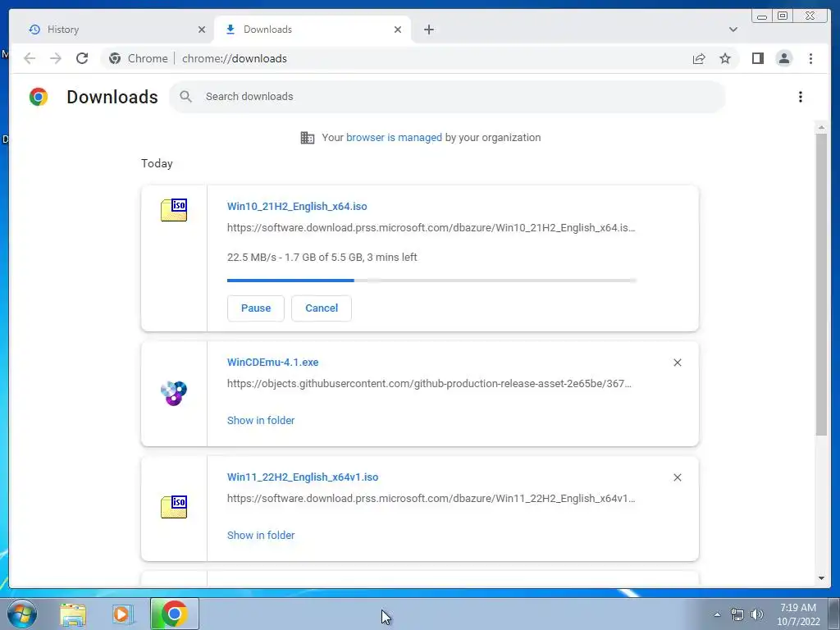Remove Win11_22H2 ISO from the list

pos(677,477)
